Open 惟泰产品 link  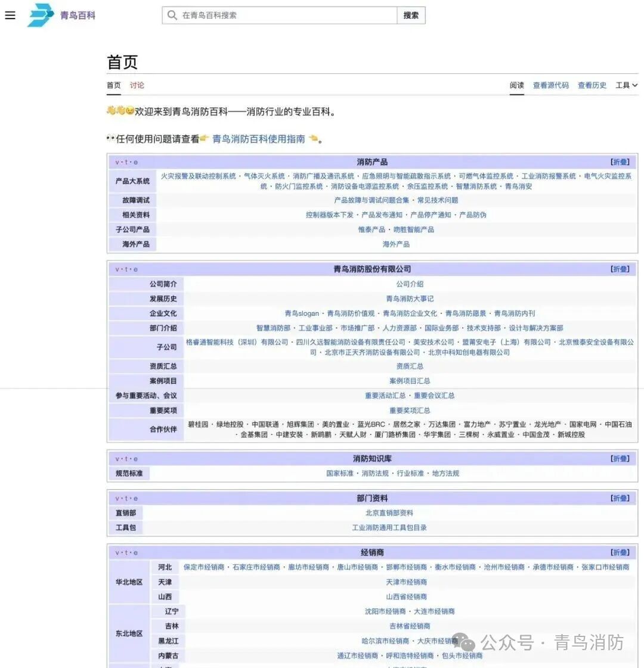(371, 229)
